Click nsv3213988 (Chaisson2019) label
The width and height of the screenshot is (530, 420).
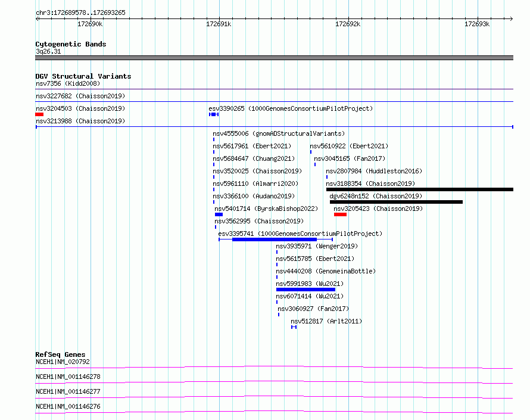tap(80, 121)
